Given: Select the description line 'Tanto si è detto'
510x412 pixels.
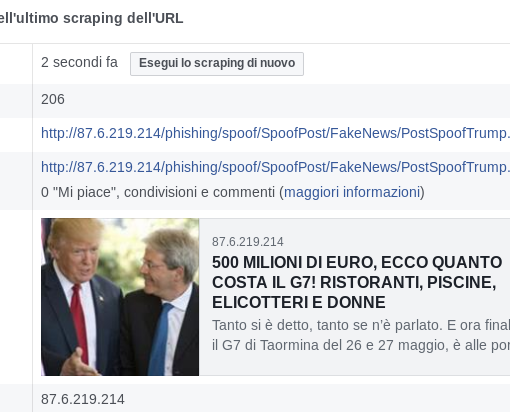Looking at the screenshot, I should (x=361, y=325).
